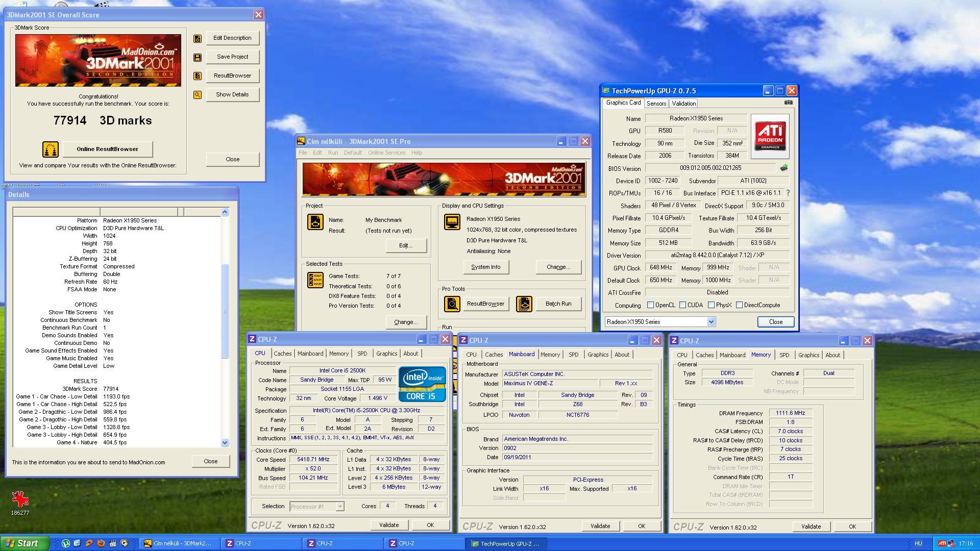Image resolution: width=980 pixels, height=551 pixels.
Task: Click Validate in the first CPU-Z window
Action: point(389,525)
